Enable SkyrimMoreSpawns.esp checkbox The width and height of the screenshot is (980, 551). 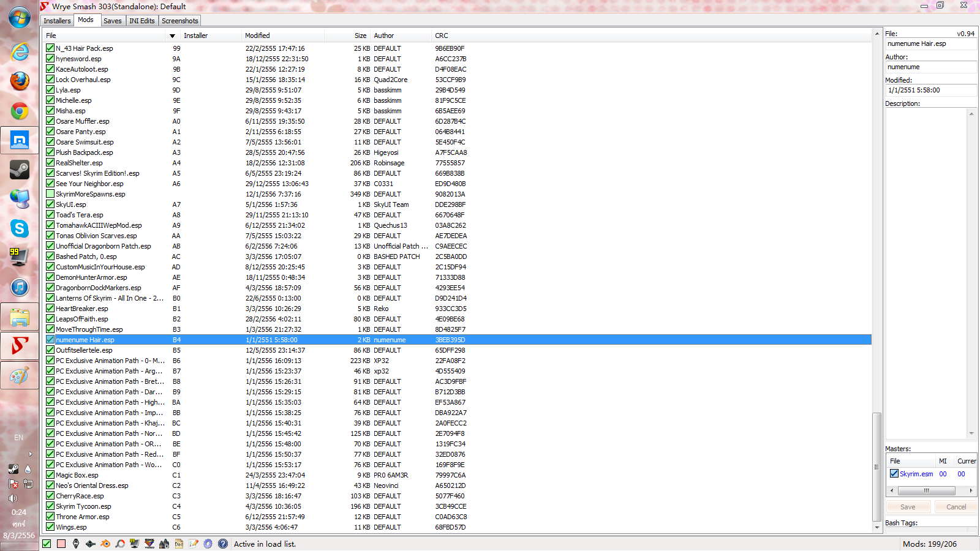[x=50, y=193]
